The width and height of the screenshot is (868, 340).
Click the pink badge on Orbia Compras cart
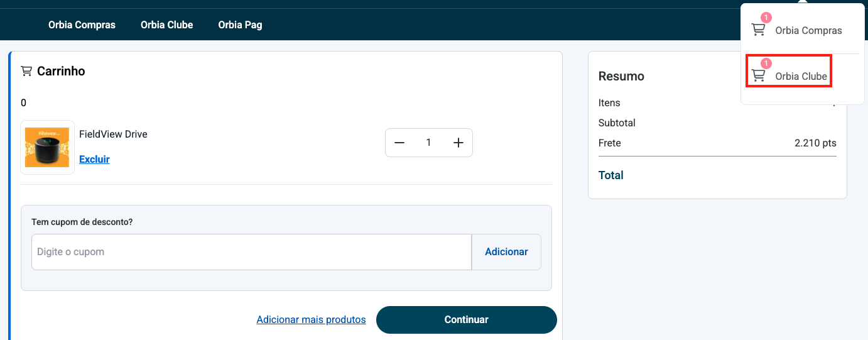tap(766, 18)
